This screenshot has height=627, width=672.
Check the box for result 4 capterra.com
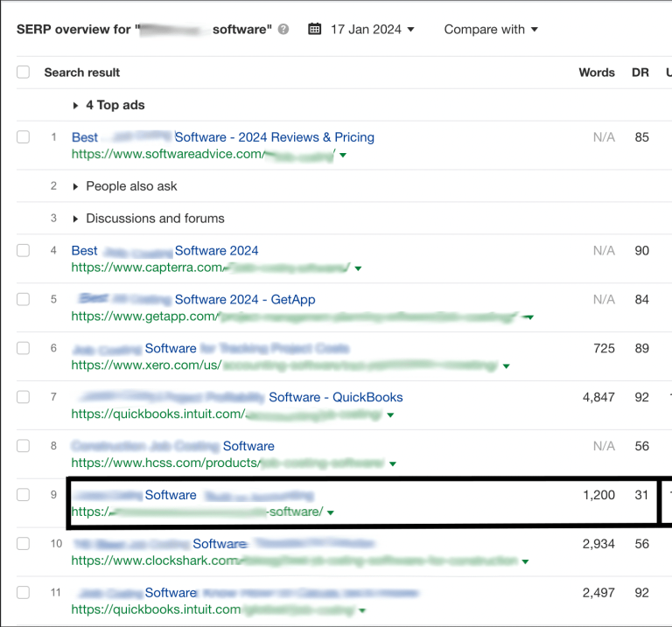pos(23,250)
